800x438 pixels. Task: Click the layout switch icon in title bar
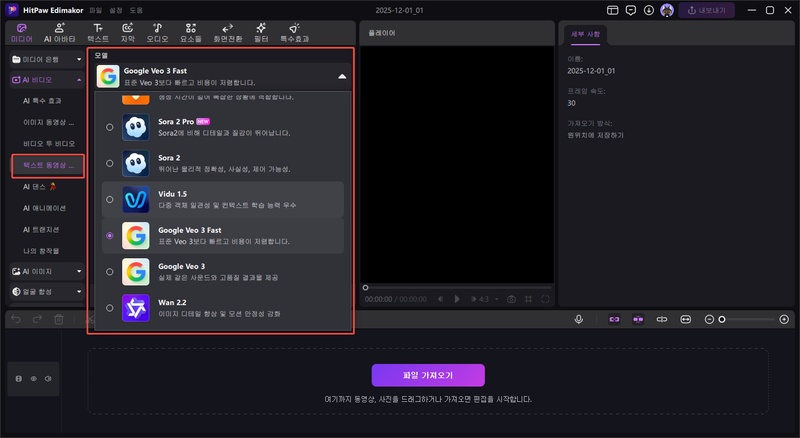pyautogui.click(x=613, y=10)
